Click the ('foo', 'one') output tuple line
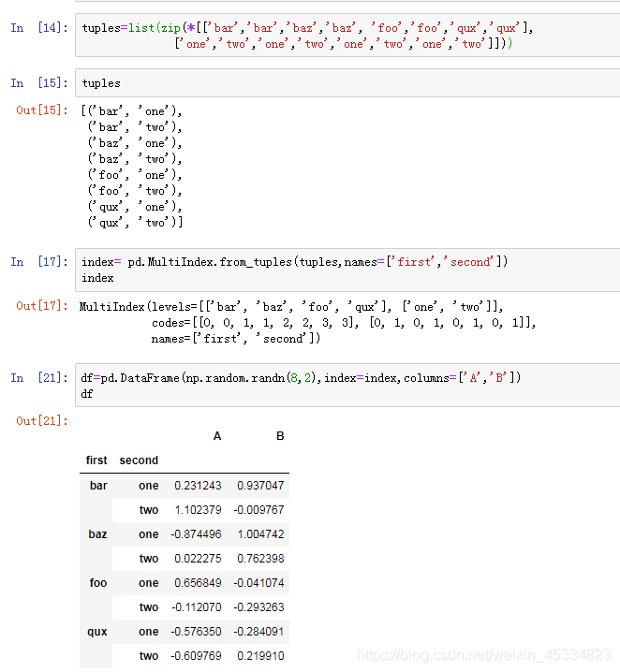Viewport: 620px width, 672px height. (x=135, y=175)
